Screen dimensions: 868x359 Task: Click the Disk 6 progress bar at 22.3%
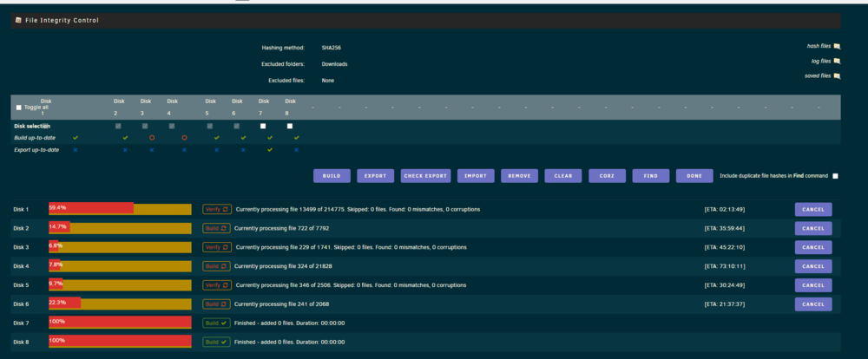(120, 304)
